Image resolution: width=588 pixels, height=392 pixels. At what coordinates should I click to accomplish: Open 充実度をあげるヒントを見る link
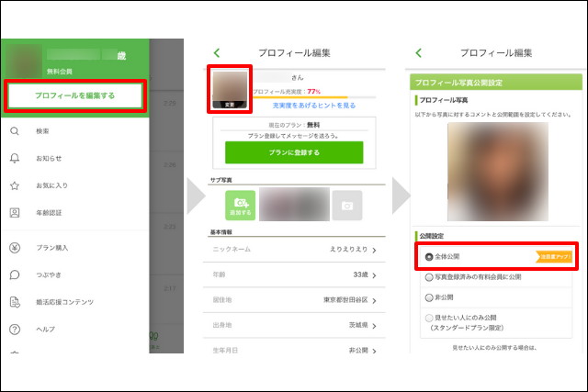(314, 106)
